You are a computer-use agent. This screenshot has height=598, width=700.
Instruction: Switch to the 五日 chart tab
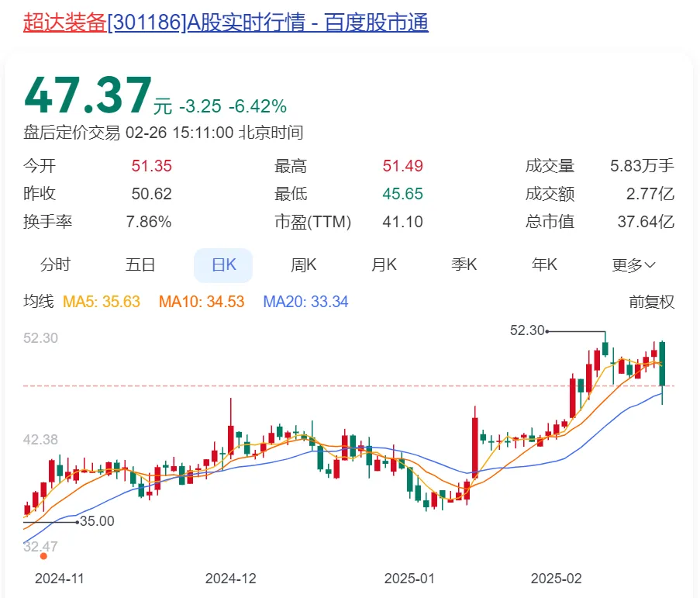[x=140, y=264]
